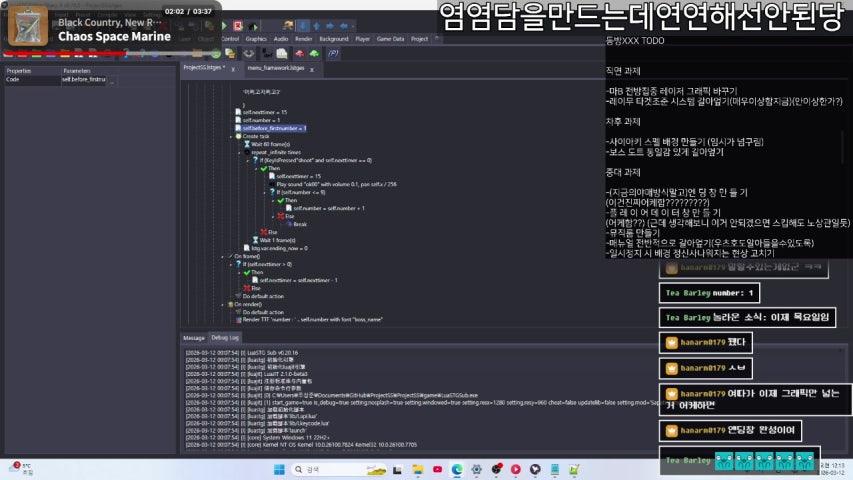Image resolution: width=853 pixels, height=480 pixels.
Task: Open the red YouTube-style taskbar app
Action: [x=437, y=469]
